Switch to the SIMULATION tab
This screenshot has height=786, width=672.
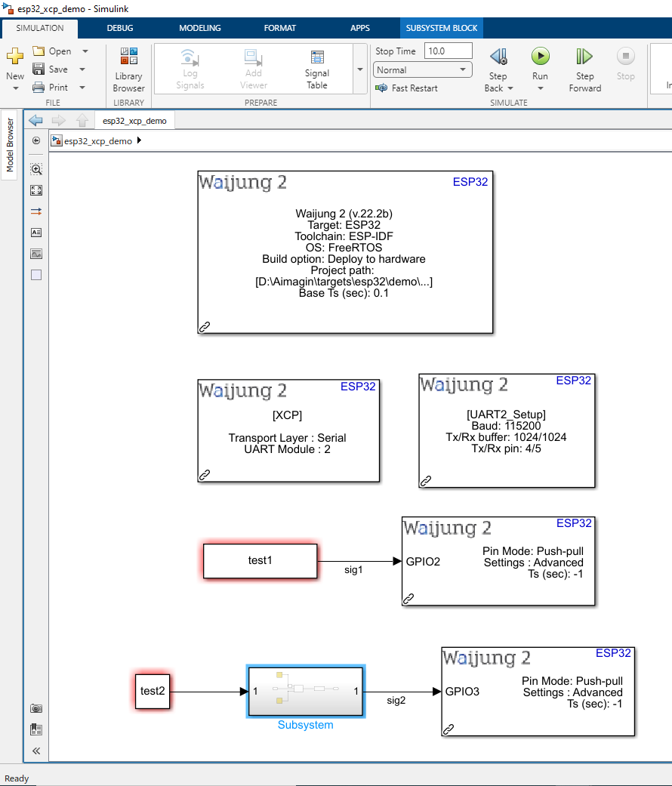pos(39,28)
